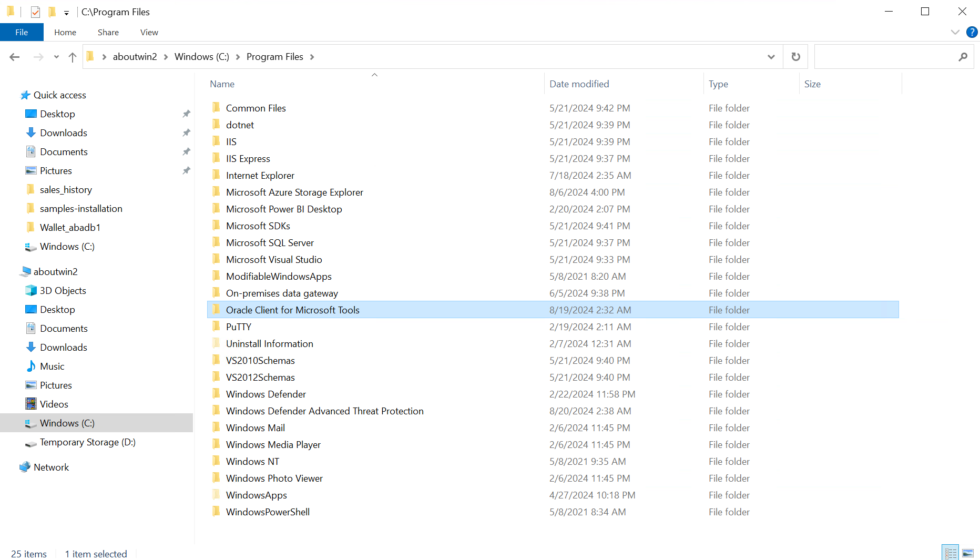Open the Help question mark icon

(972, 32)
